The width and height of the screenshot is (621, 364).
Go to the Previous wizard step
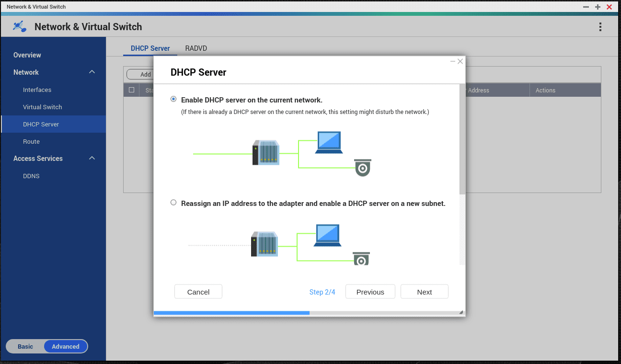pyautogui.click(x=370, y=292)
